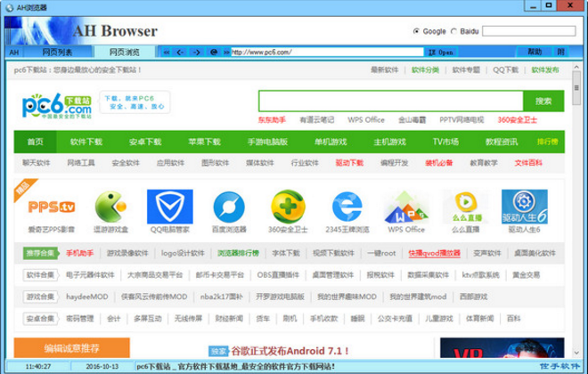Click the address bar showing http://www.pc6.com/
Image resolution: width=588 pixels, height=374 pixels.
[327, 52]
